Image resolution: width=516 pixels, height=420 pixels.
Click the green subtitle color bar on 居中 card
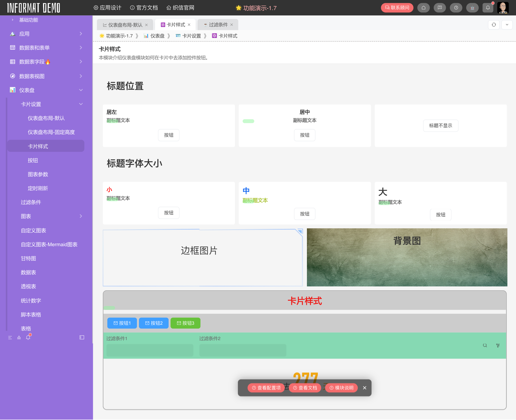248,121
